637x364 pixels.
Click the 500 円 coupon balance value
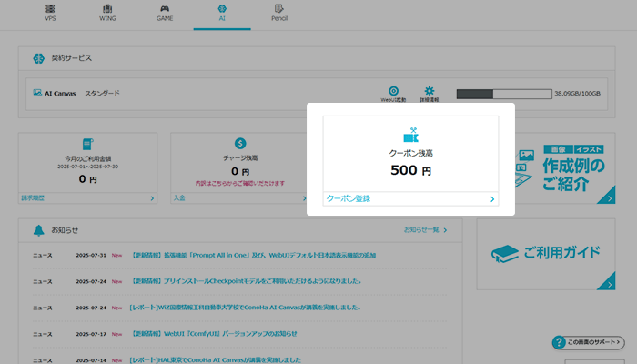(410, 170)
